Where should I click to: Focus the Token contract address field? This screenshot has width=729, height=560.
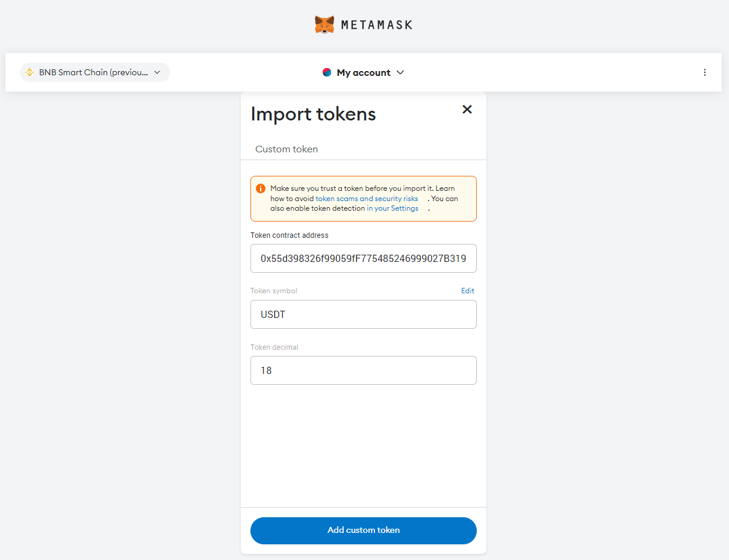pos(364,258)
